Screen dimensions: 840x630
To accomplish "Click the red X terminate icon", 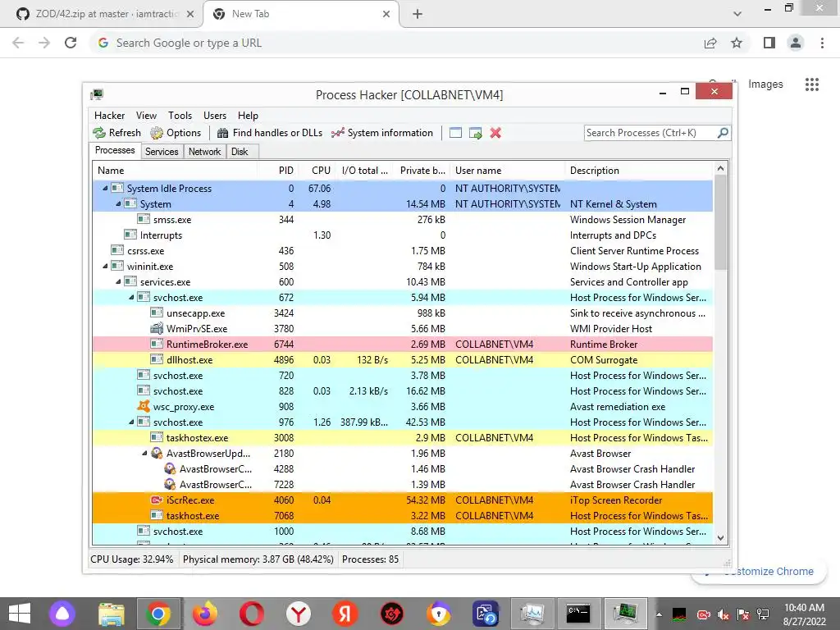I will [x=495, y=133].
